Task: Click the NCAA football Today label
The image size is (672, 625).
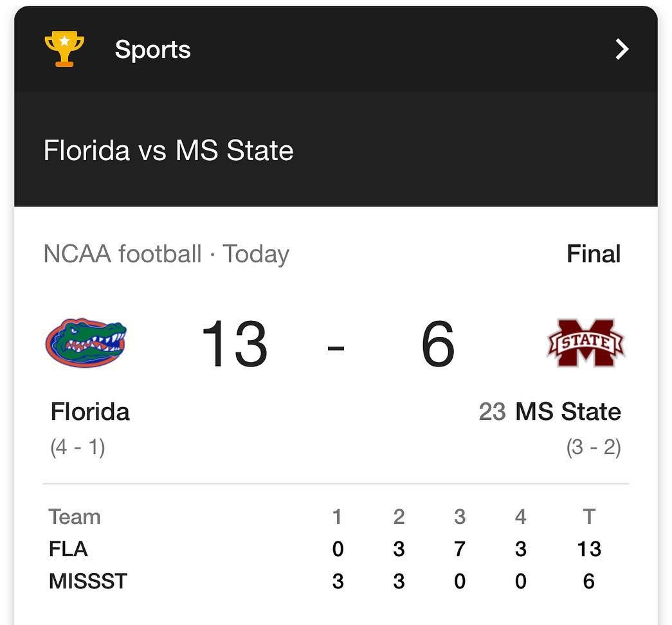Action: (x=166, y=254)
